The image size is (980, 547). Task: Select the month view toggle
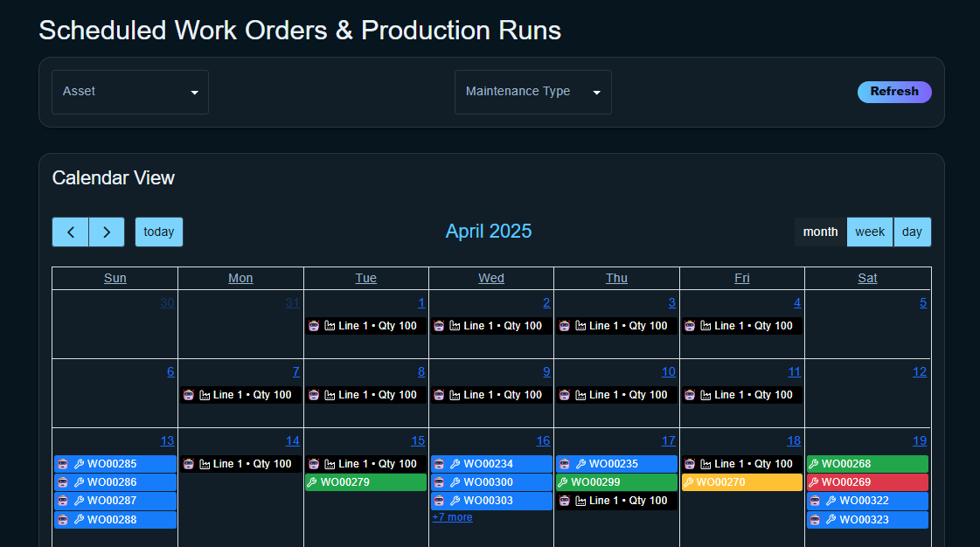click(x=820, y=232)
